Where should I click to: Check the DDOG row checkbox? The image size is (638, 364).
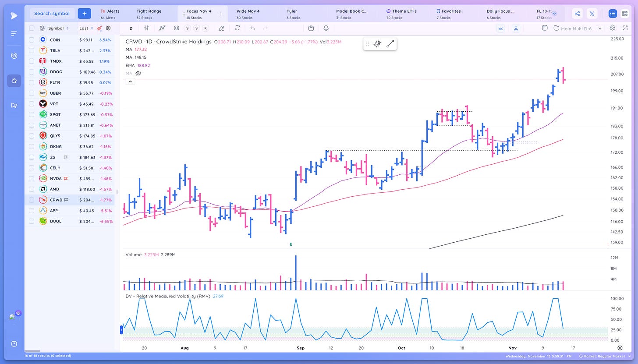click(x=32, y=72)
